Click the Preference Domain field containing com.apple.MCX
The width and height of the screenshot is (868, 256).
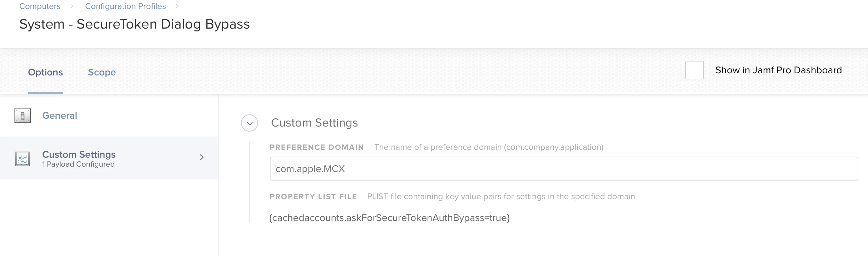[564, 169]
